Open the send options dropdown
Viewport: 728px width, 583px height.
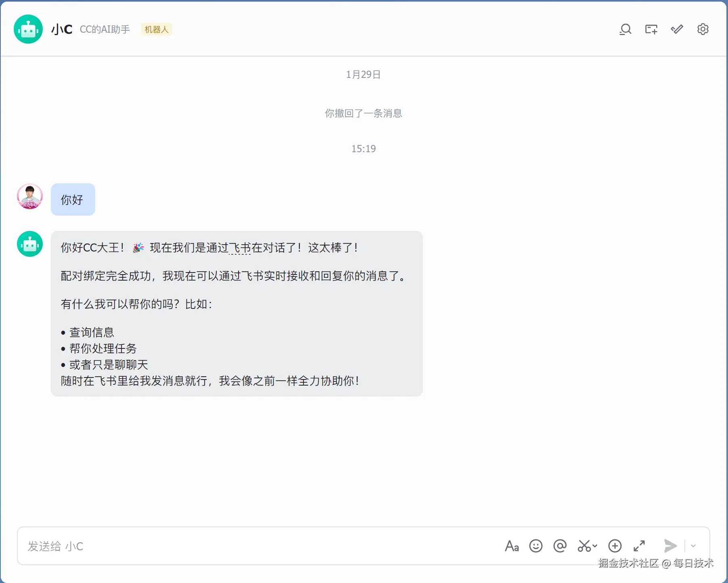point(693,546)
